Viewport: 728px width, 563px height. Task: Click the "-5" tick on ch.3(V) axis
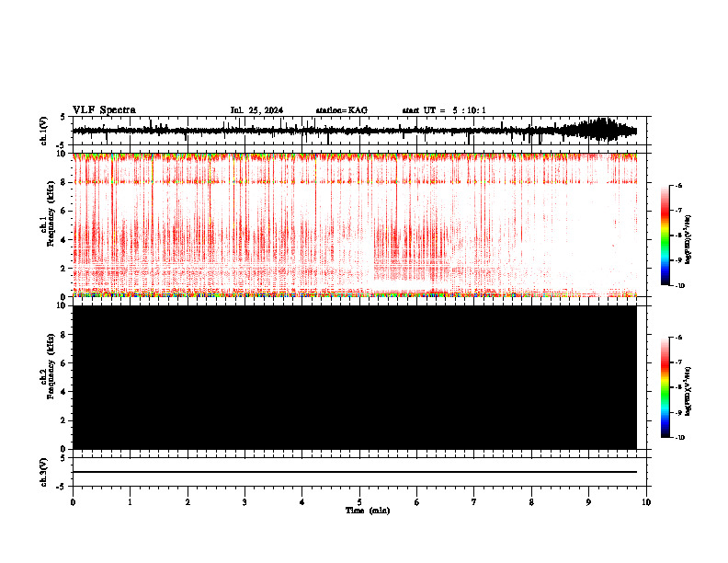(61, 487)
